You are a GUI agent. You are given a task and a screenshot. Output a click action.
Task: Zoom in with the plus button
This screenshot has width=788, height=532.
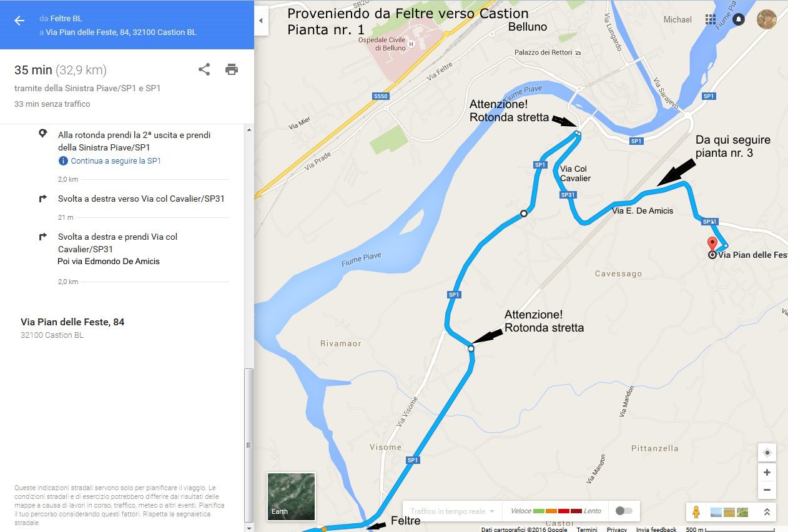pos(767,472)
